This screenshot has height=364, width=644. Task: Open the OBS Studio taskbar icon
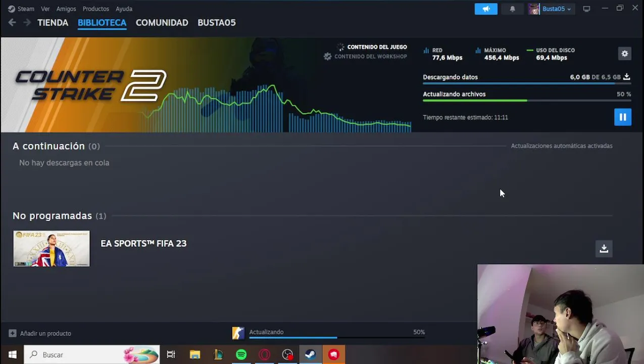pyautogui.click(x=287, y=355)
